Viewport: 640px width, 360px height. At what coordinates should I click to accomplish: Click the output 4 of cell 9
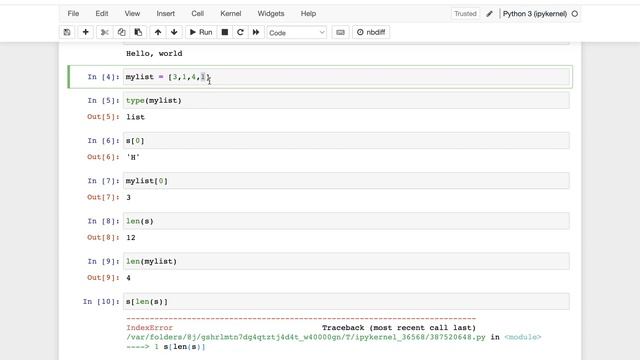[x=129, y=278]
